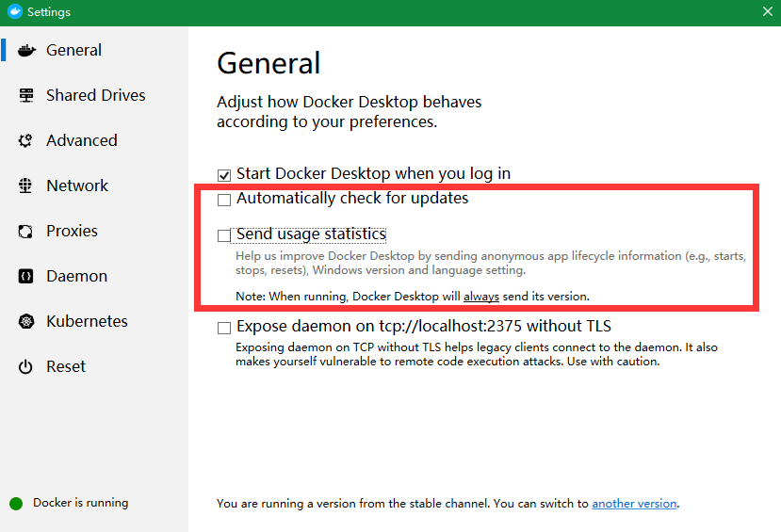Click the Docker logo in title bar
The height and width of the screenshot is (532, 781).
coord(15,11)
